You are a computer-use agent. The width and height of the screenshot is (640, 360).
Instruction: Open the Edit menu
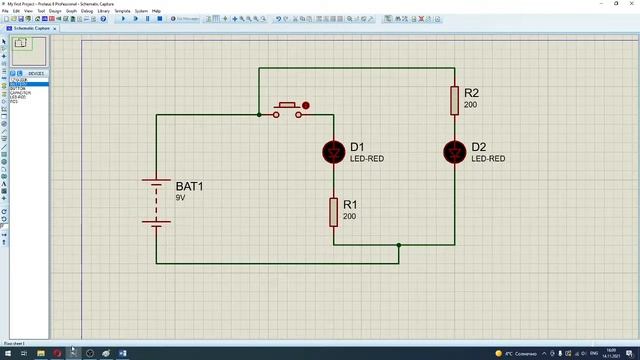[16, 11]
